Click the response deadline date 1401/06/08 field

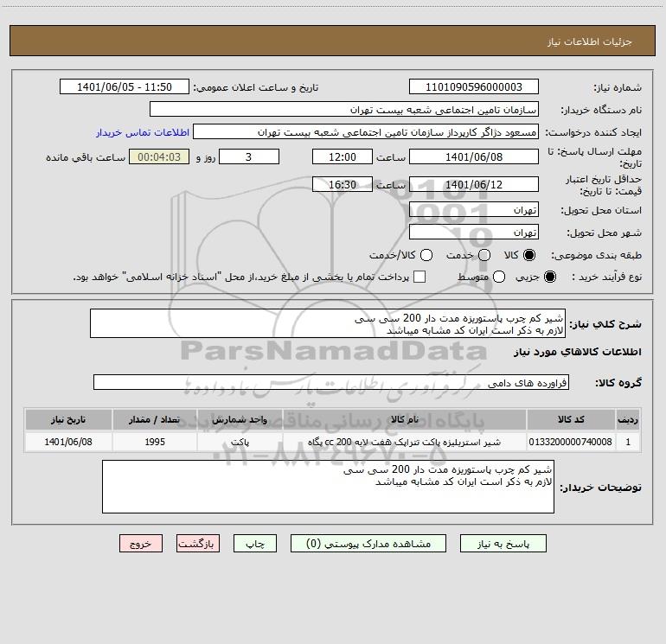(x=474, y=156)
